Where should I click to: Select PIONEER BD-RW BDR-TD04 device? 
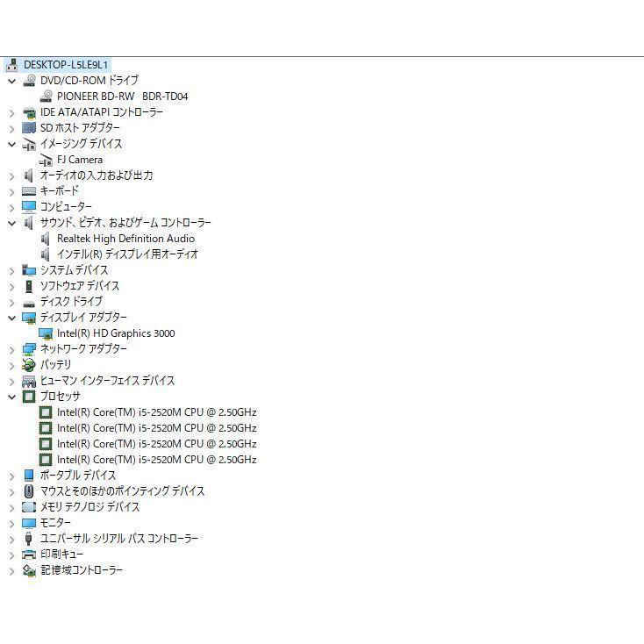122,97
